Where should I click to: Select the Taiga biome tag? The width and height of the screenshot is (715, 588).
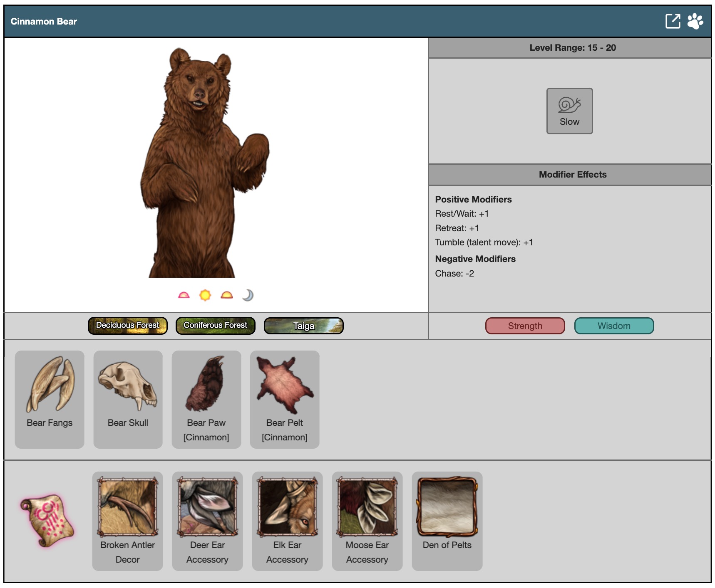point(303,326)
